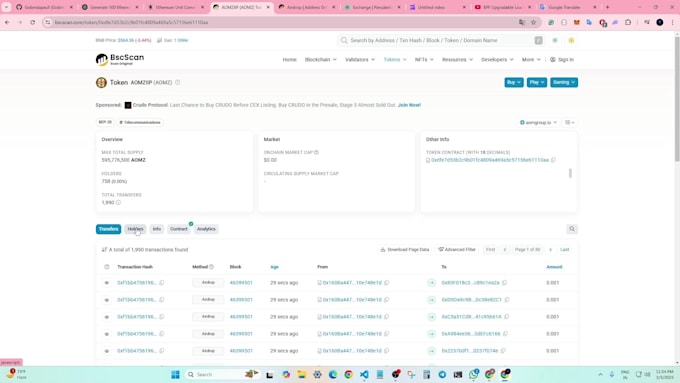Click the AOMZ token logo icon
This screenshot has height=383, width=680.
[x=101, y=82]
